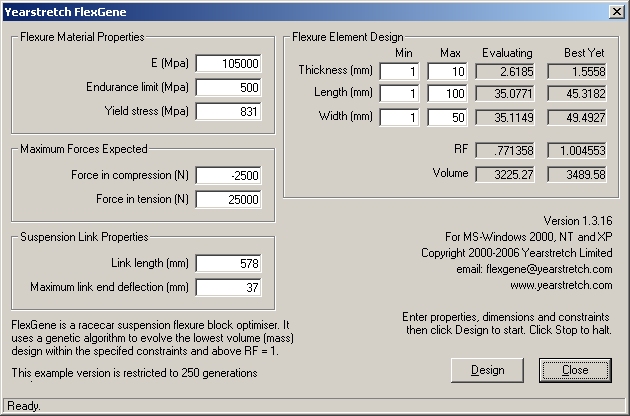Click the 250 generations restriction notice

134,373
